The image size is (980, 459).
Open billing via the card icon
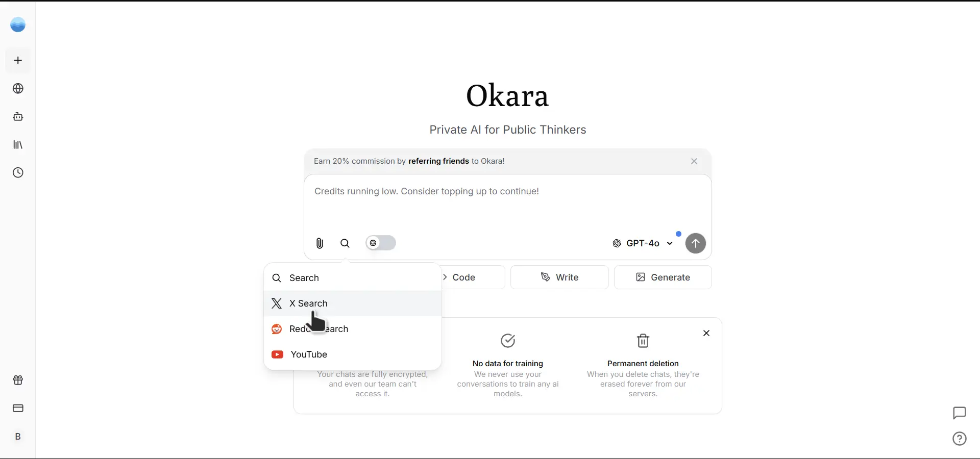point(18,409)
